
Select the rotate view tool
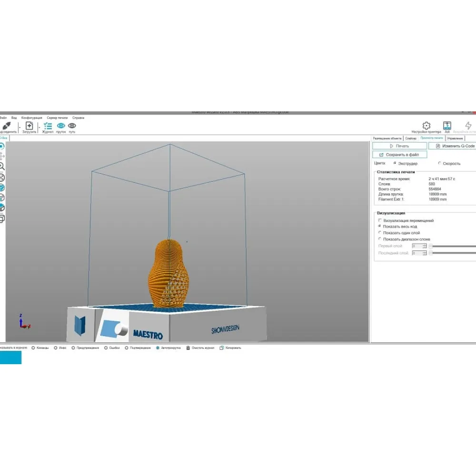point(2,147)
